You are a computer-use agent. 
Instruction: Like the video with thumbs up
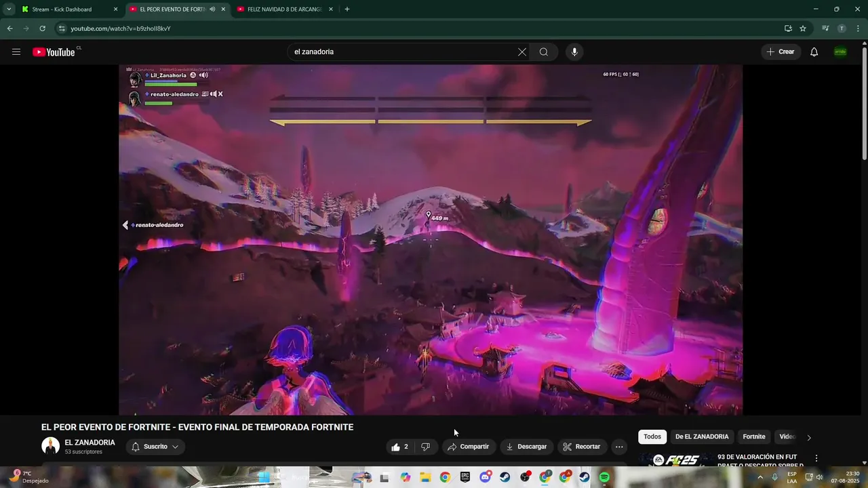400,447
